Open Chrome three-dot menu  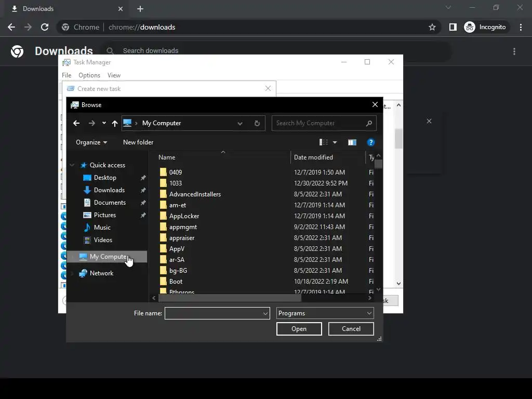click(x=521, y=27)
